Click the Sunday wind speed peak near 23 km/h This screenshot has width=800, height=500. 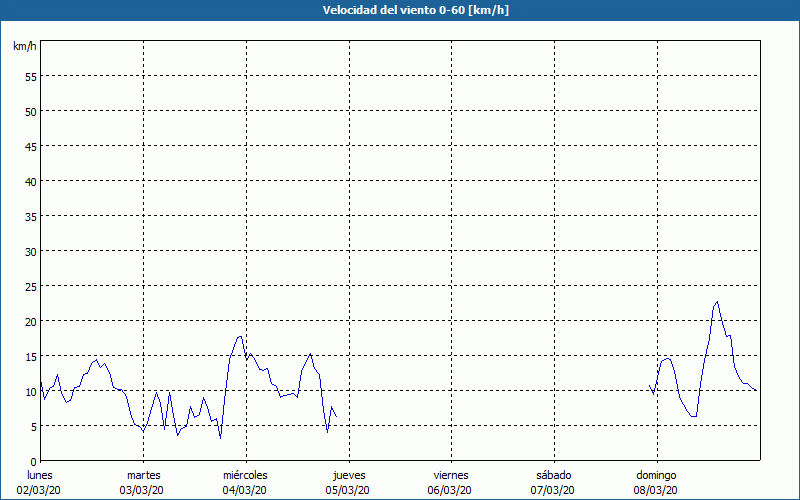click(x=717, y=302)
